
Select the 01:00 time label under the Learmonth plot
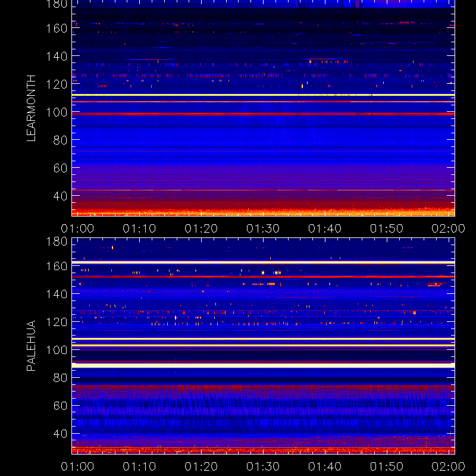click(77, 228)
